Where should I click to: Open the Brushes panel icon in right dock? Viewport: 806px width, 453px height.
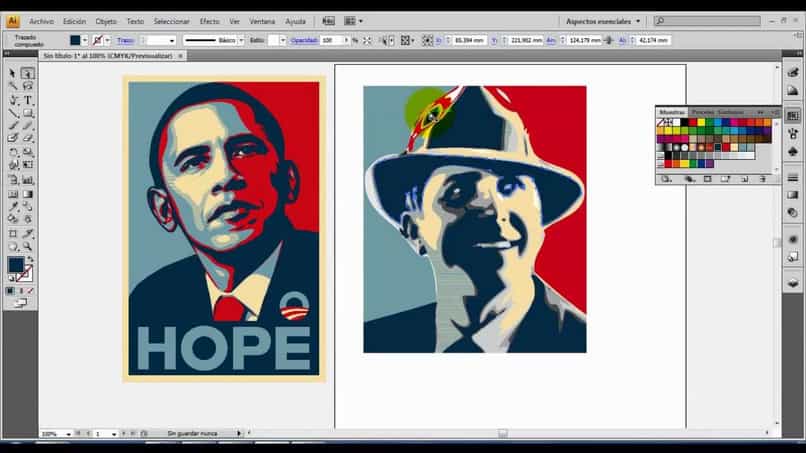793,134
